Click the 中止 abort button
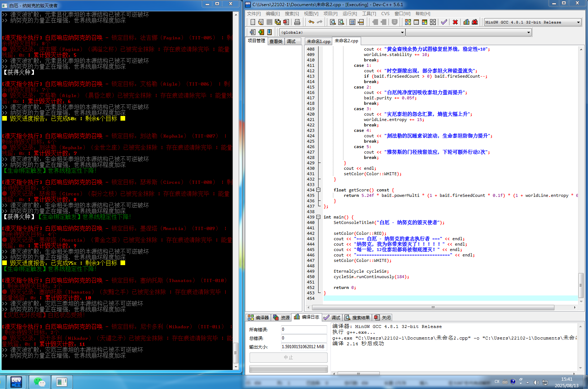This screenshot has height=389, width=588. coord(289,358)
